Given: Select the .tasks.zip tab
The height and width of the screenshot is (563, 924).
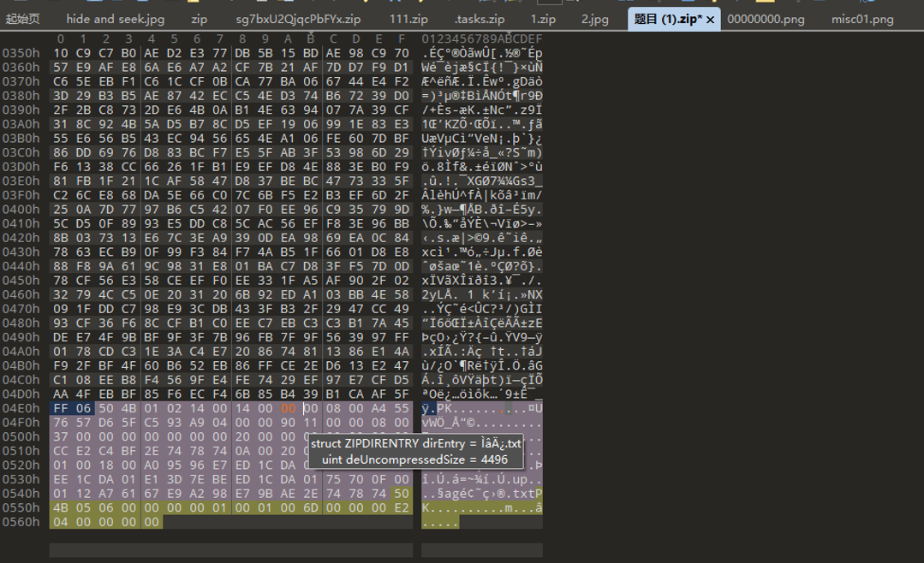Looking at the screenshot, I should pyautogui.click(x=480, y=19).
